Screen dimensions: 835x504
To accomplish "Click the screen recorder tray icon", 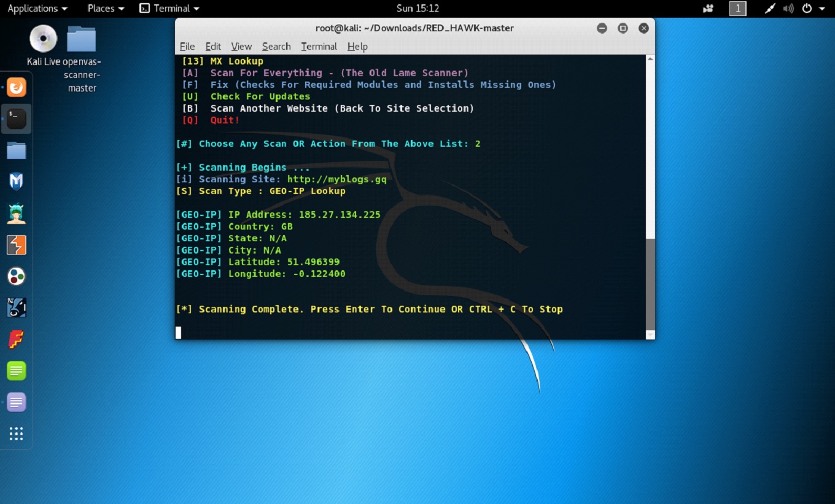I will tap(709, 9).
